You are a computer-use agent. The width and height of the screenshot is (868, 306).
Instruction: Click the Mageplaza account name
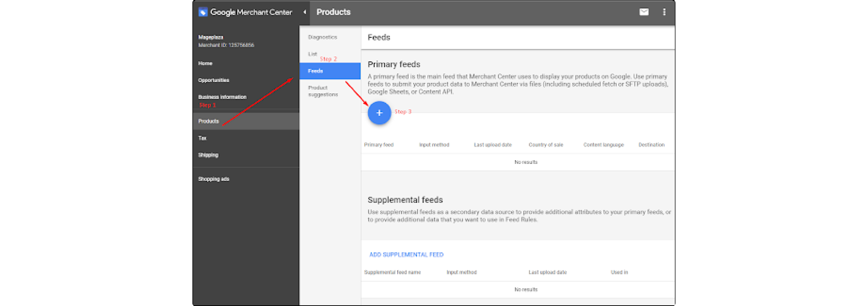click(x=211, y=37)
